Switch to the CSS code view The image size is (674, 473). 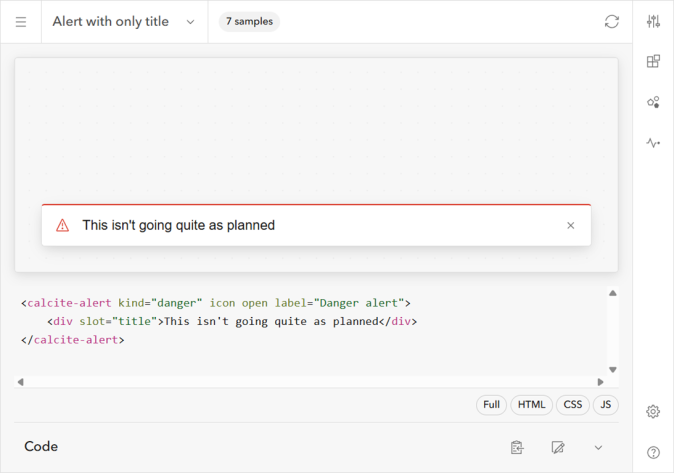click(573, 405)
